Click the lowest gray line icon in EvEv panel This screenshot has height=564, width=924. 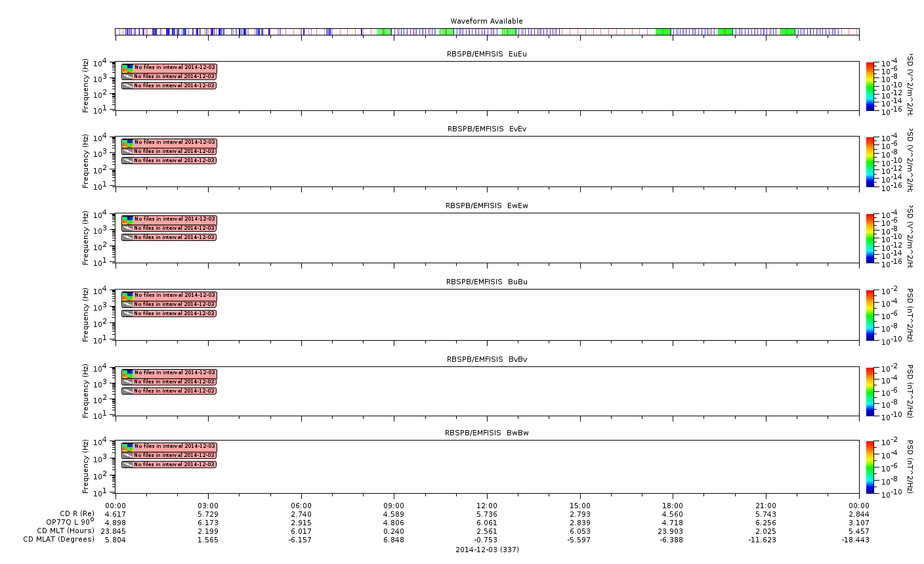[x=127, y=161]
